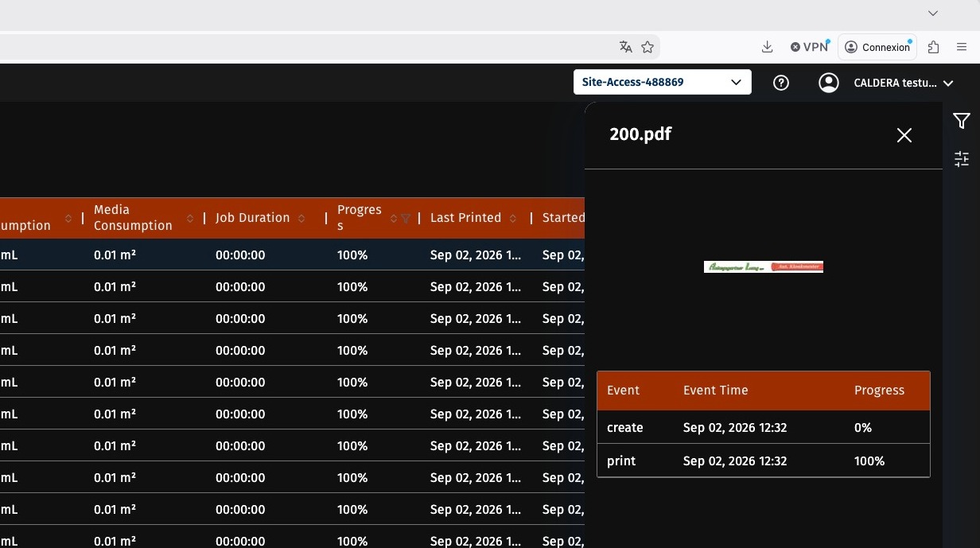980x548 pixels.
Task: Click the Last Printed column header
Action: click(x=465, y=218)
